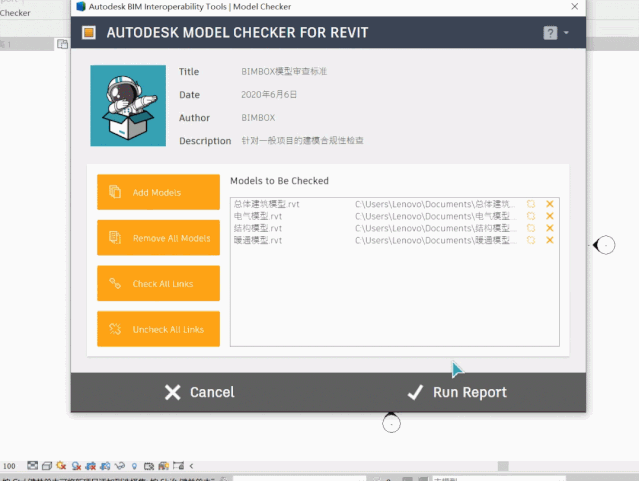
Task: Toggle Show Analytical Model icon in Revit
Action: (x=163, y=466)
